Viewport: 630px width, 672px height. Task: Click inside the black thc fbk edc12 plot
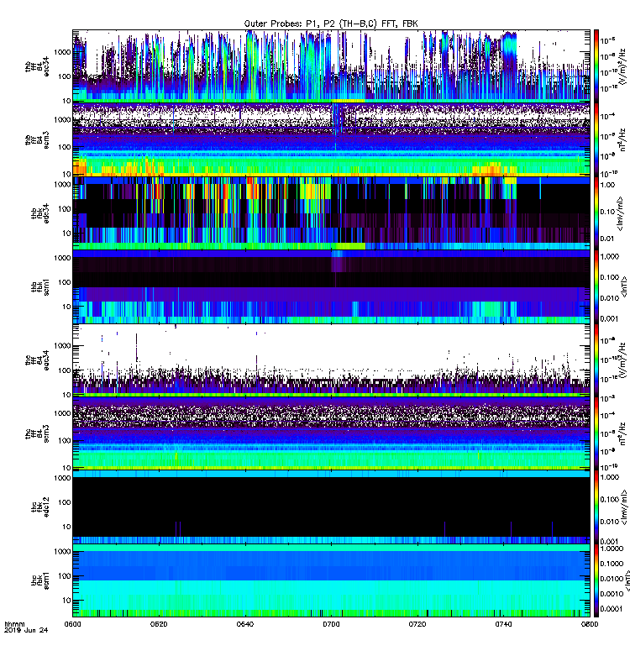point(331,507)
